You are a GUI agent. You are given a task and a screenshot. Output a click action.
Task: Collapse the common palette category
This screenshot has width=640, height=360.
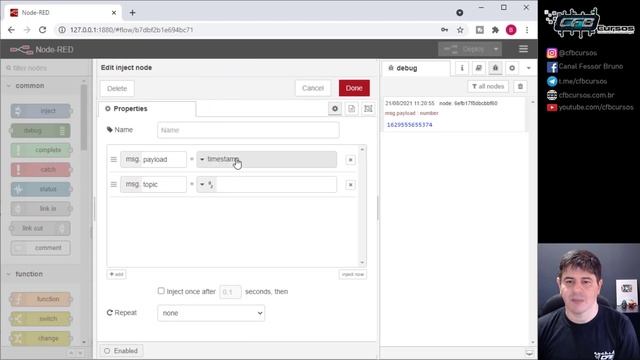(x=46, y=86)
